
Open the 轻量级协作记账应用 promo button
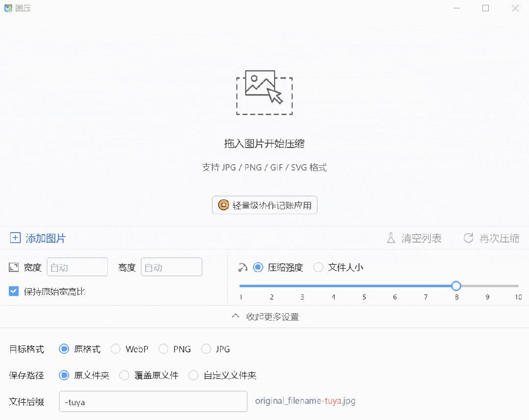(x=265, y=205)
